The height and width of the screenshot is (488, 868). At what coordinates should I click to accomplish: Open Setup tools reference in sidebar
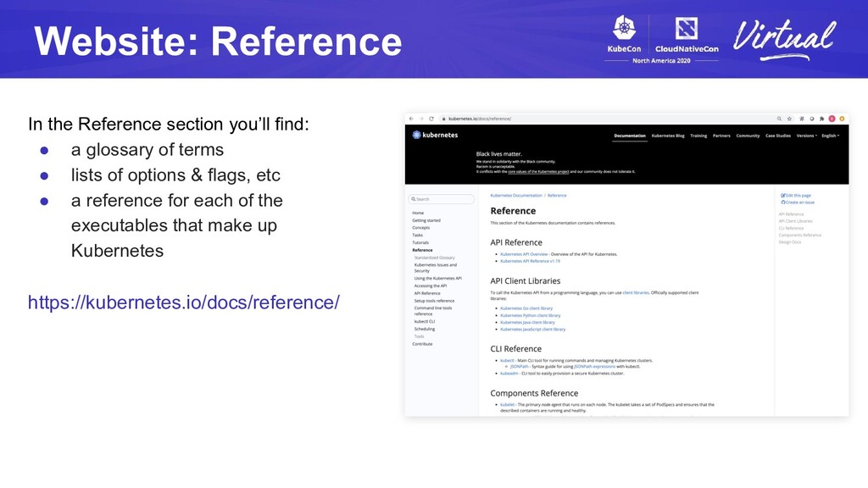click(434, 301)
